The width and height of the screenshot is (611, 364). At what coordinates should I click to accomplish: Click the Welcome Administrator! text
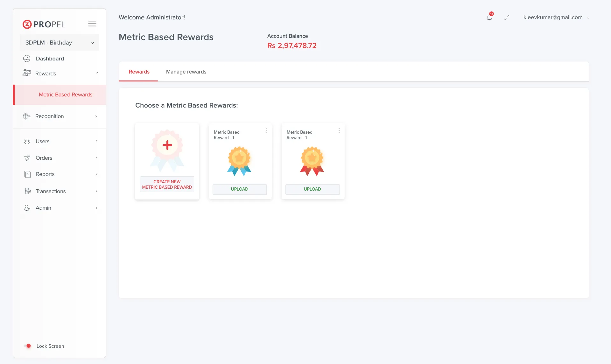152,17
